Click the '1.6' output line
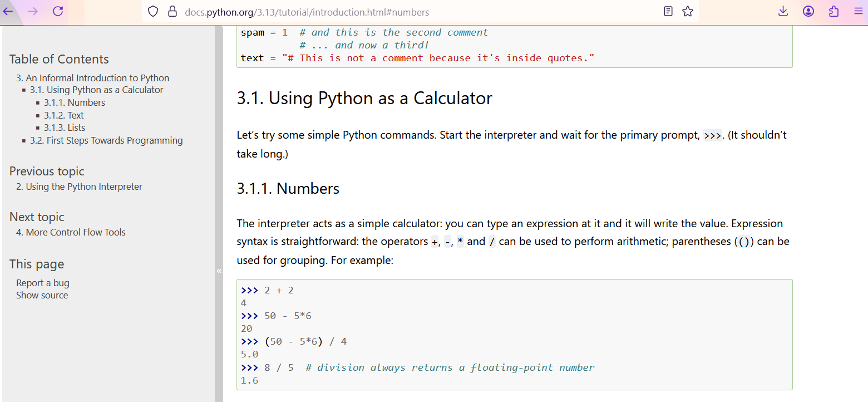Screen dimensions: 868x402 tap(249, 380)
